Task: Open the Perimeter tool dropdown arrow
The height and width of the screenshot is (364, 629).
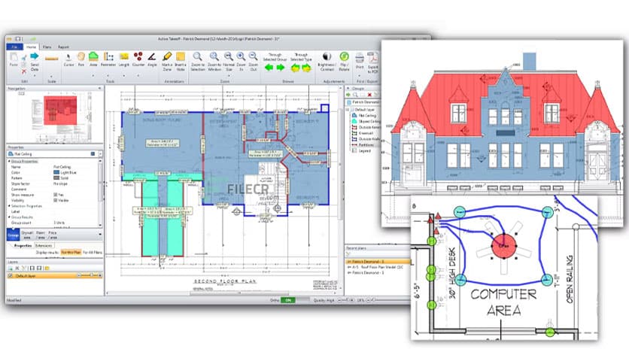Action: coord(108,75)
